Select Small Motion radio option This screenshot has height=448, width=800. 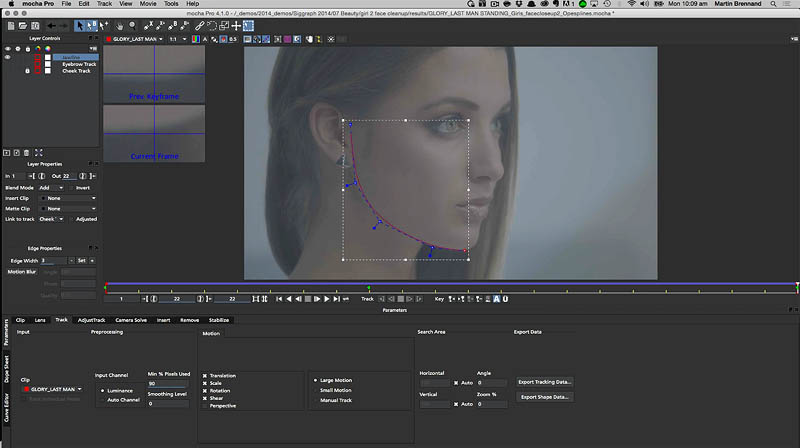pyautogui.click(x=316, y=390)
